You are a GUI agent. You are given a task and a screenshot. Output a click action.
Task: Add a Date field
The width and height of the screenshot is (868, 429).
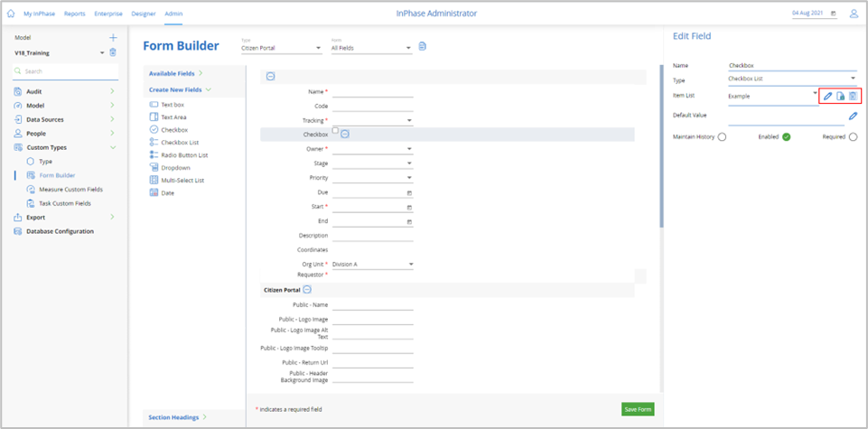click(162, 192)
